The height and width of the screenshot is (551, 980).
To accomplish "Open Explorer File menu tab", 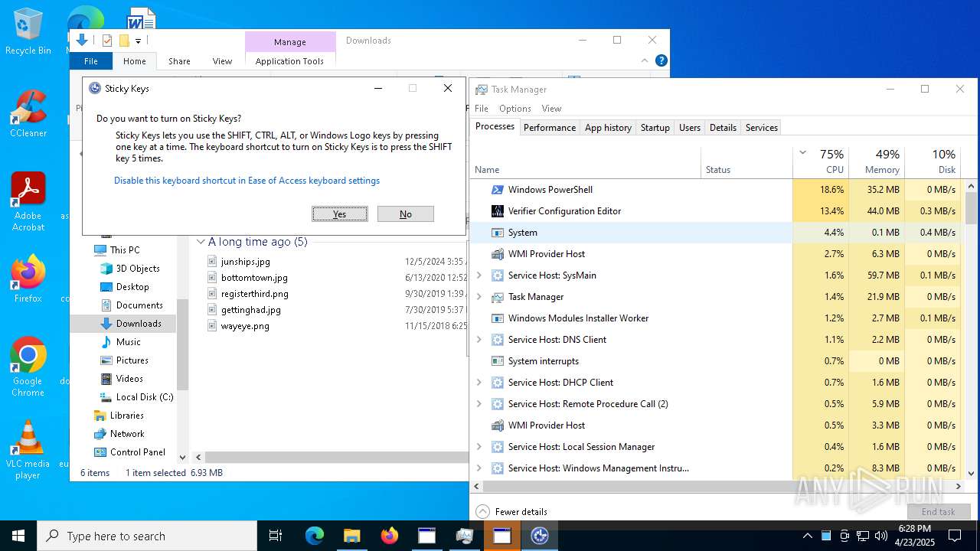I will [x=91, y=61].
